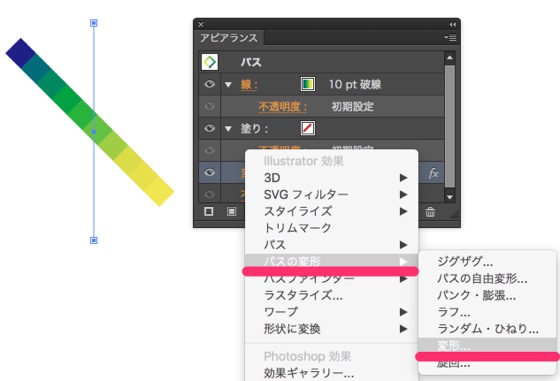Click the path thumbnail icon beside パス

pos(210,62)
